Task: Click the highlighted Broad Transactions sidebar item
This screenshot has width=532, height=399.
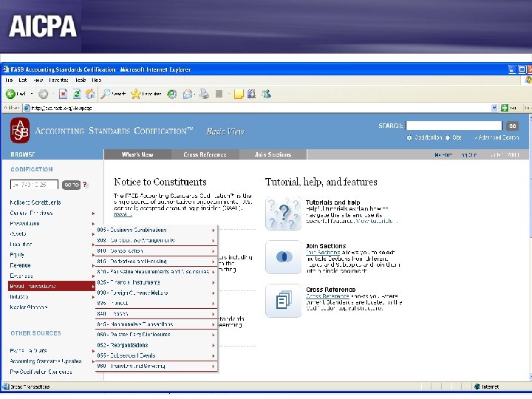Action: tap(52, 286)
